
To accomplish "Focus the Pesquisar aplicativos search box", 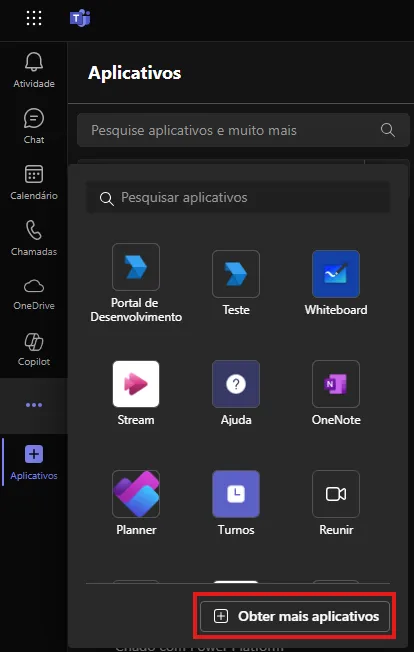I will 238,198.
